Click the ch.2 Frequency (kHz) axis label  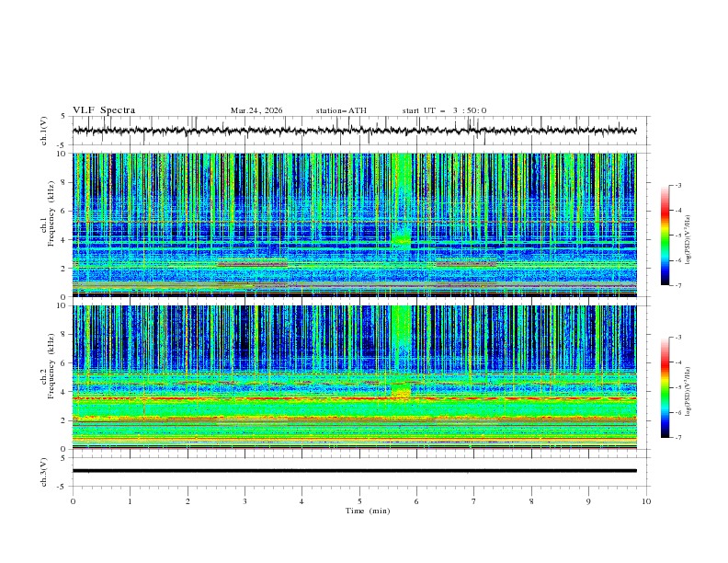[48, 366]
